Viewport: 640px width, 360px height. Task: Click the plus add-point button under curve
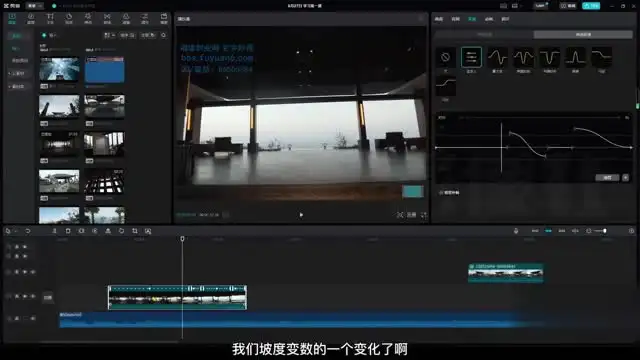tap(625, 178)
